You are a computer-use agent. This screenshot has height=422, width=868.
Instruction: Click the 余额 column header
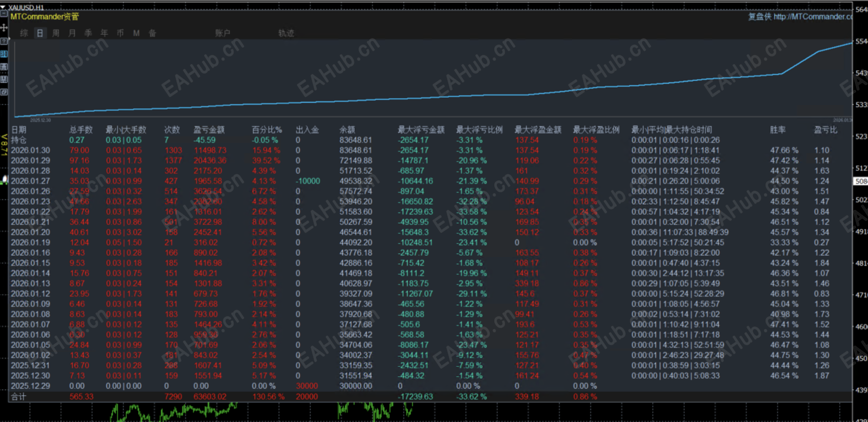click(x=347, y=130)
